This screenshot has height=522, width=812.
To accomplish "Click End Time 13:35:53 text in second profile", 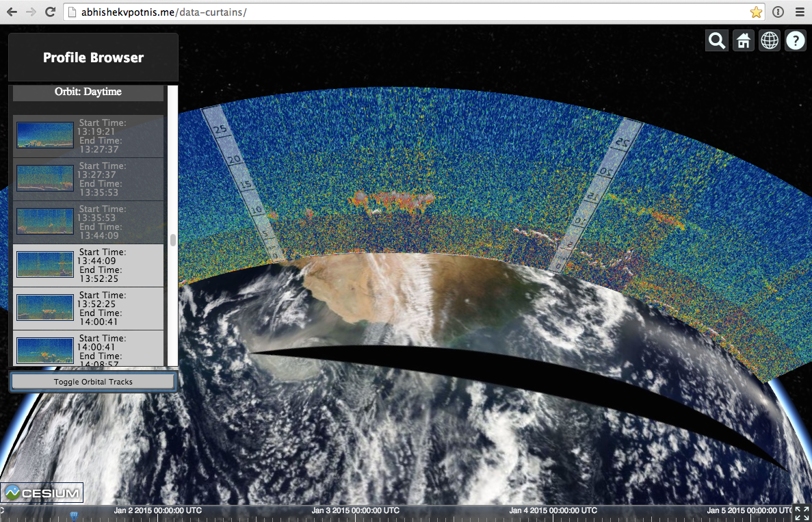I will coord(99,188).
